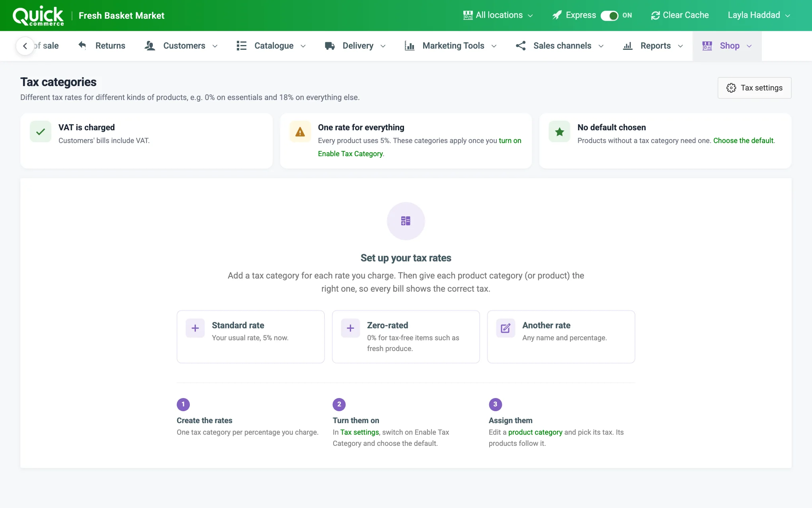Click the green checkmark VAT icon
This screenshot has width=812, height=508.
pyautogui.click(x=41, y=131)
